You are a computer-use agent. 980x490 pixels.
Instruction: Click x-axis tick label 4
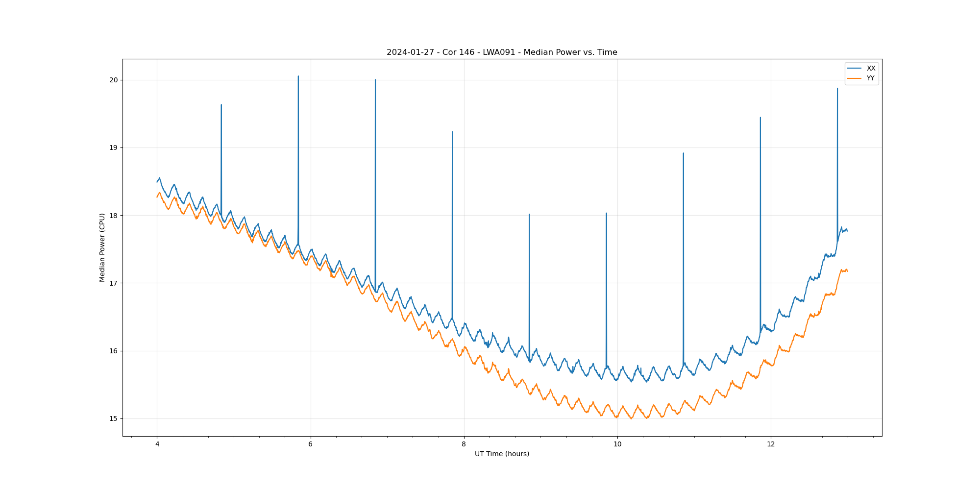click(157, 444)
